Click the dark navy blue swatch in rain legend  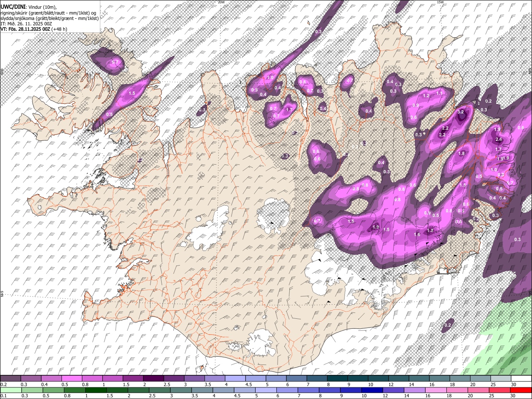[372, 390]
